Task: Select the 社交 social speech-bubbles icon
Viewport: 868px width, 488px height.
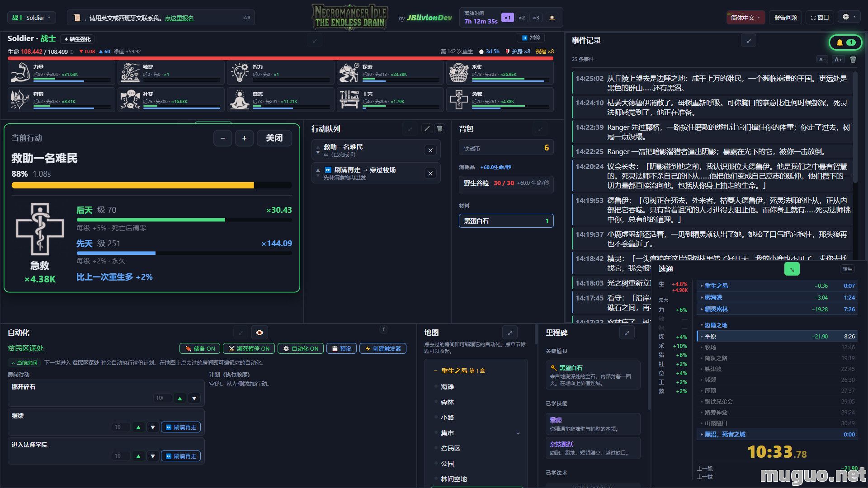Action: pyautogui.click(x=130, y=99)
